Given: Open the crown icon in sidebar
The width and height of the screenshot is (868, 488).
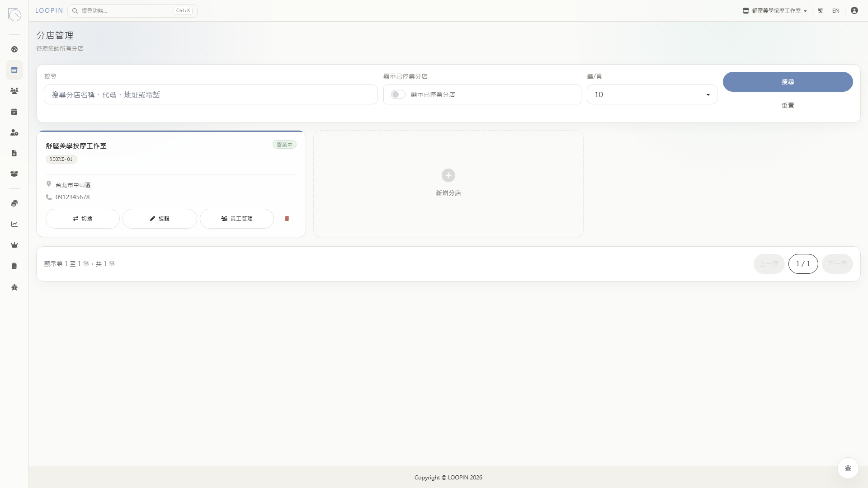Looking at the screenshot, I should click(x=14, y=245).
